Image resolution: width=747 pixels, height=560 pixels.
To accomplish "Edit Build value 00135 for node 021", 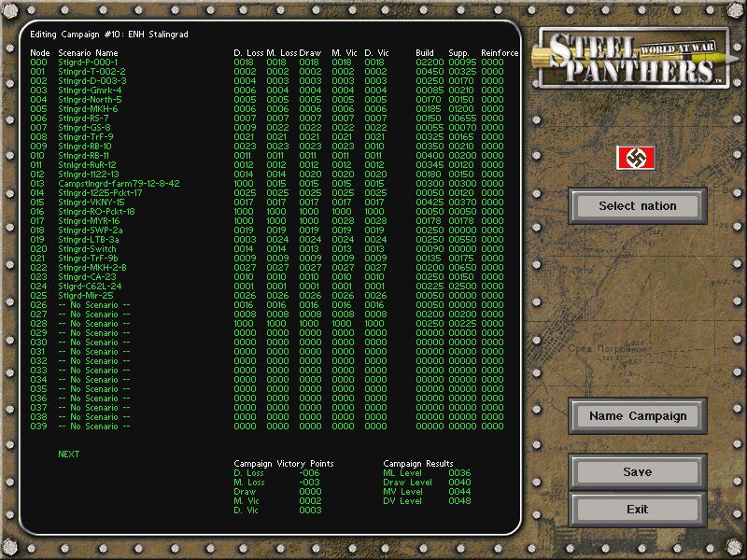I will [x=430, y=259].
